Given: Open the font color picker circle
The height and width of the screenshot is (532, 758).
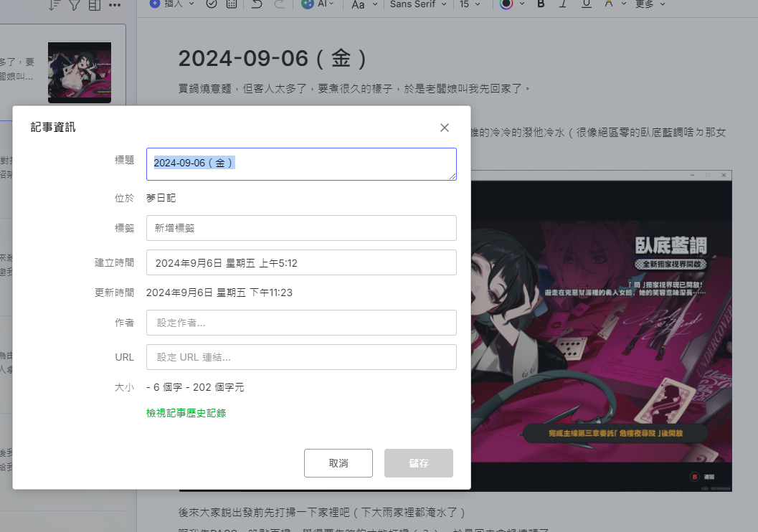Looking at the screenshot, I should [506, 4].
